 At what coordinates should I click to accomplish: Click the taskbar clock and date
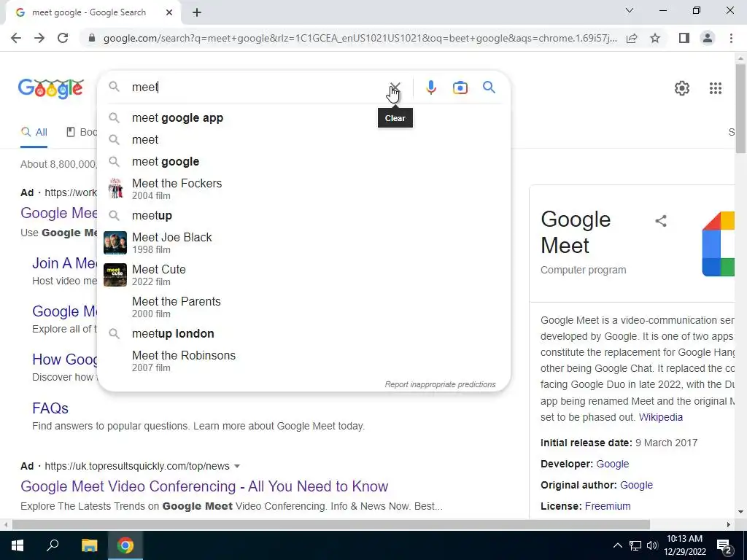tap(684, 545)
